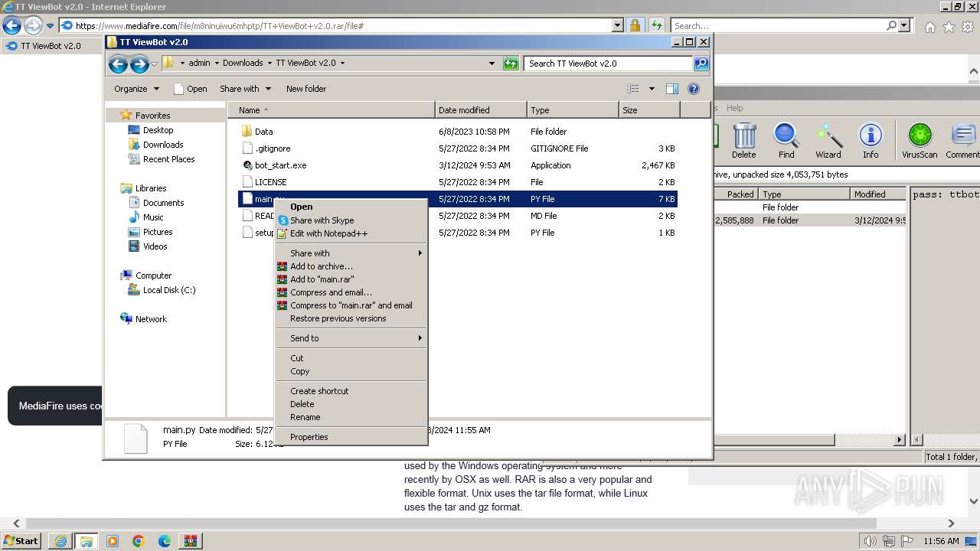The image size is (980, 551).
Task: Choose Compress and email...
Action: tap(331, 292)
